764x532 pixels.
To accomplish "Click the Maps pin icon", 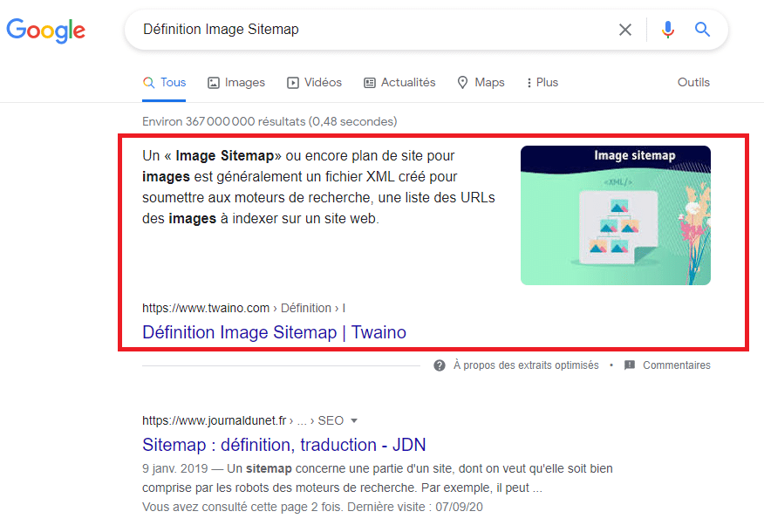I will click(x=462, y=82).
